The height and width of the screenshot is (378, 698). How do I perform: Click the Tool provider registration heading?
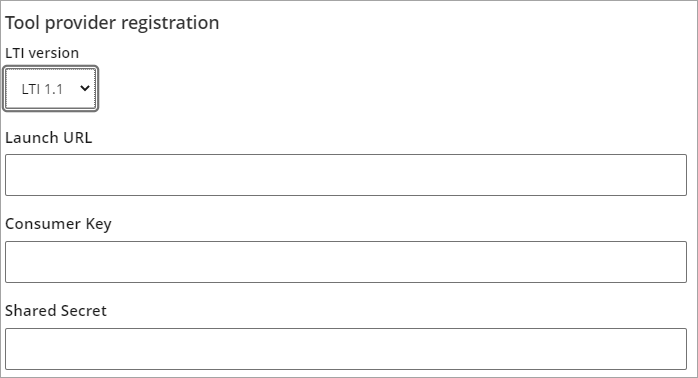pos(112,23)
